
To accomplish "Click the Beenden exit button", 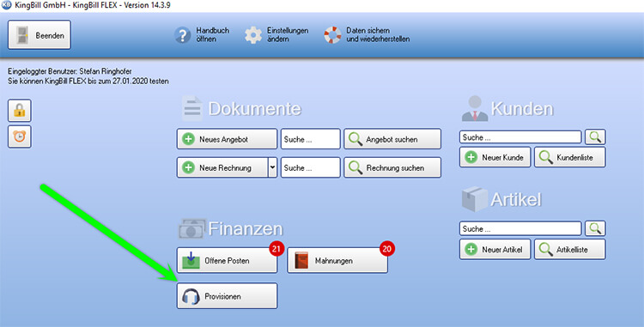I will (x=39, y=35).
